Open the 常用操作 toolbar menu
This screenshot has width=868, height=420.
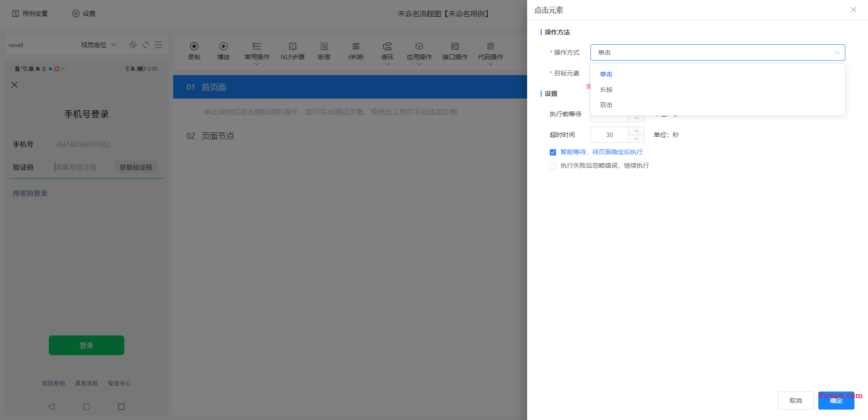click(x=257, y=53)
